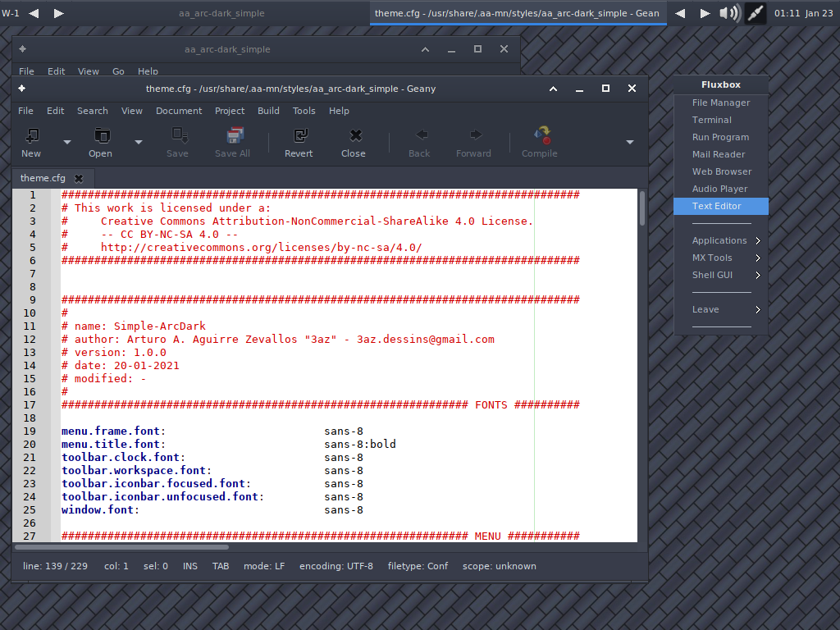Image resolution: width=840 pixels, height=630 pixels.
Task: Open Mail Reader from Fluxbox menu
Action: tap(721, 154)
